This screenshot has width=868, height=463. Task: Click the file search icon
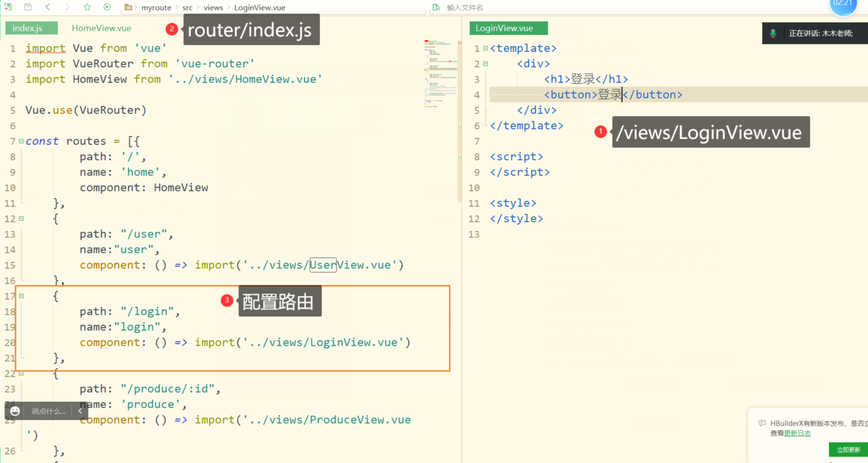click(x=436, y=7)
